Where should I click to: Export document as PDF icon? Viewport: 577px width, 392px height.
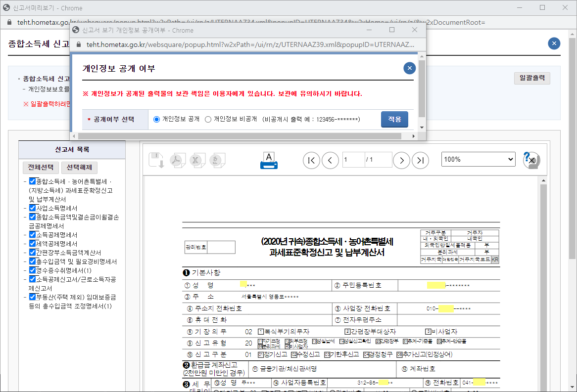click(177, 160)
